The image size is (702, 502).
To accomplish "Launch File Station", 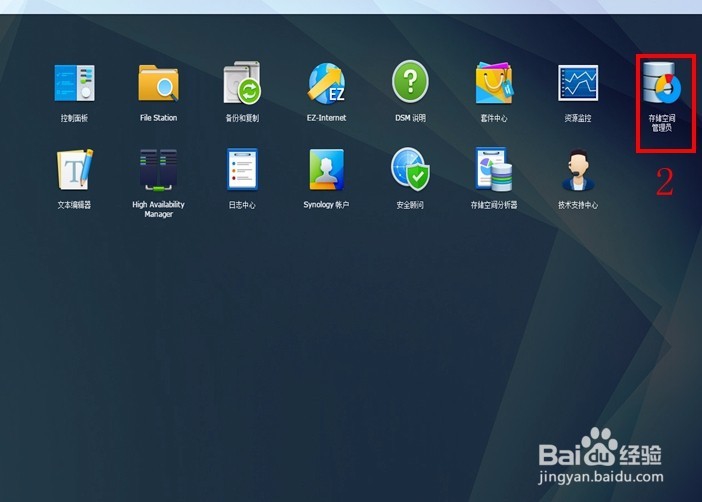I will click(158, 83).
